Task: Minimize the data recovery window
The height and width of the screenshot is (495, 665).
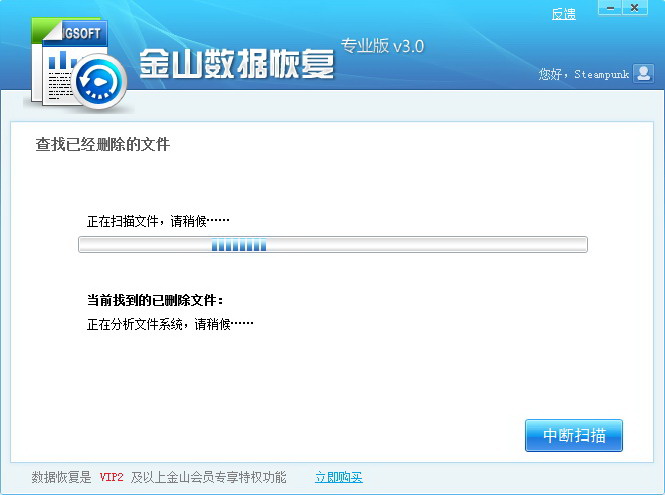Action: click(610, 8)
